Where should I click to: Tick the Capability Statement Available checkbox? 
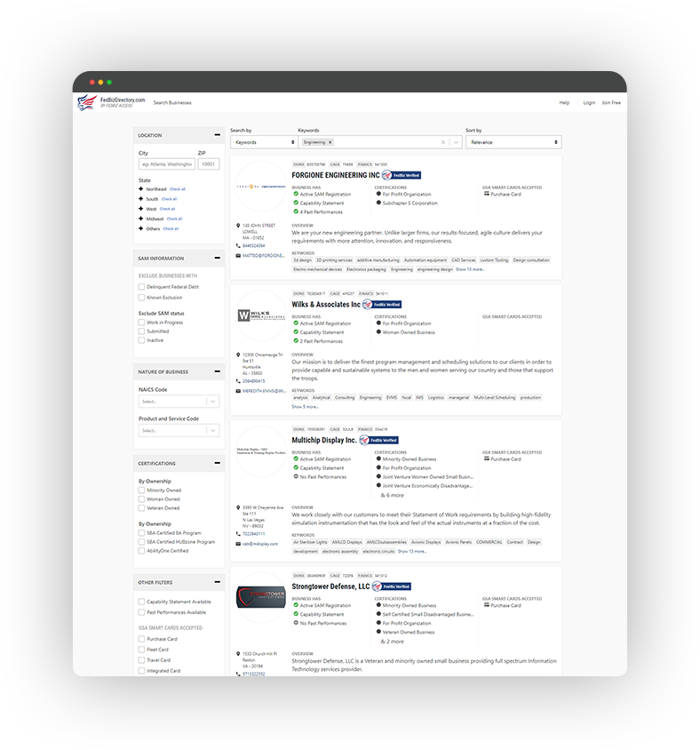[x=141, y=602]
